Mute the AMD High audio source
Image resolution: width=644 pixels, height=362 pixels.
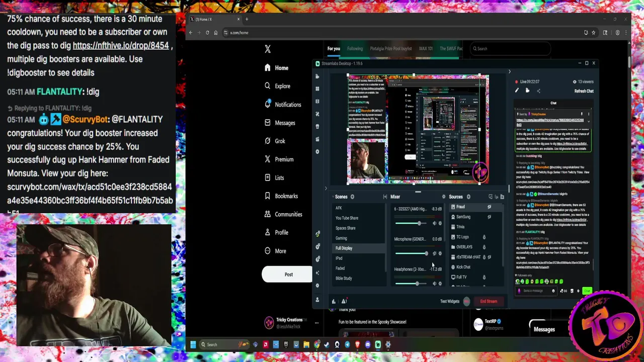pos(435,223)
